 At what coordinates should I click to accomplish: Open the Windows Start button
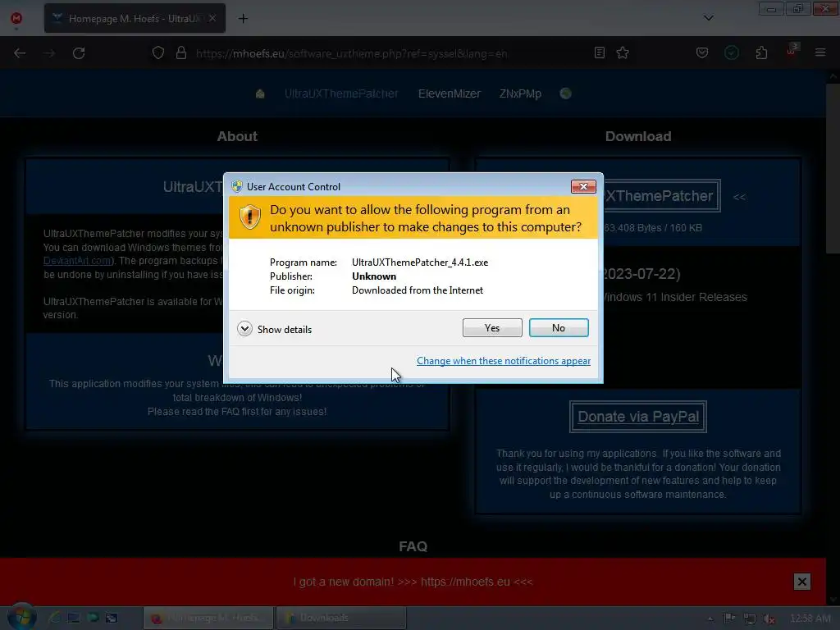21,617
